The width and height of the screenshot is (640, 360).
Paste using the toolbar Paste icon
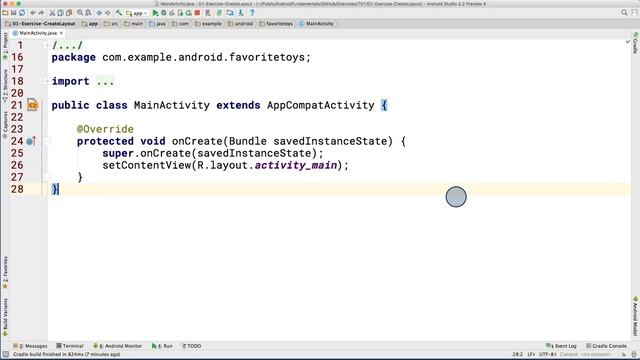69,13
